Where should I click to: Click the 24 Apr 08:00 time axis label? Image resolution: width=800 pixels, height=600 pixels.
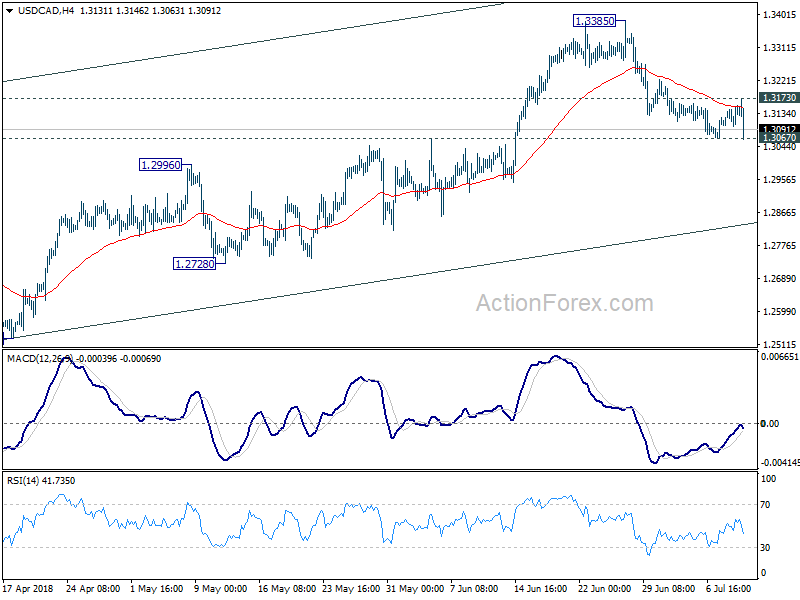point(93,589)
